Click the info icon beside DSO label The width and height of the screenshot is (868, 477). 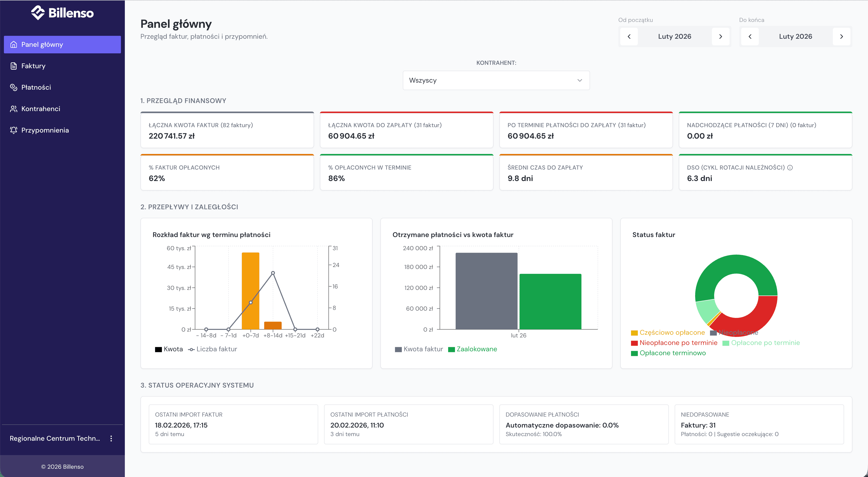tap(790, 168)
